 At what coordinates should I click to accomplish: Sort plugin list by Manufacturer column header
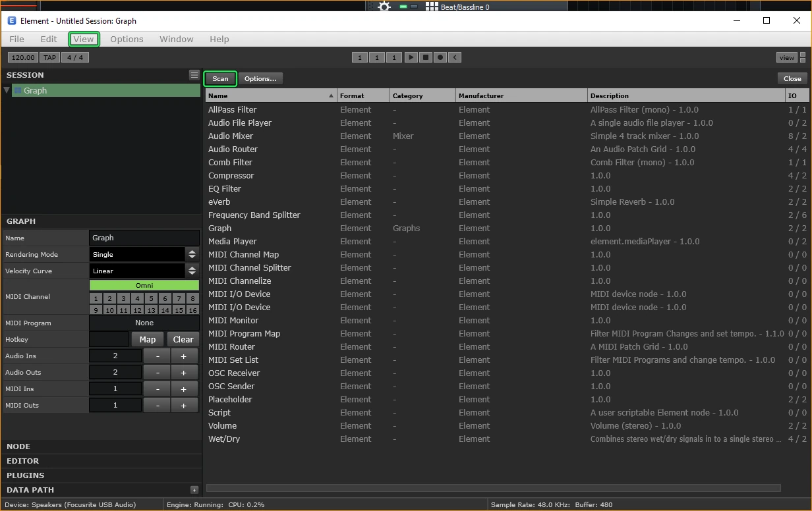click(x=521, y=95)
